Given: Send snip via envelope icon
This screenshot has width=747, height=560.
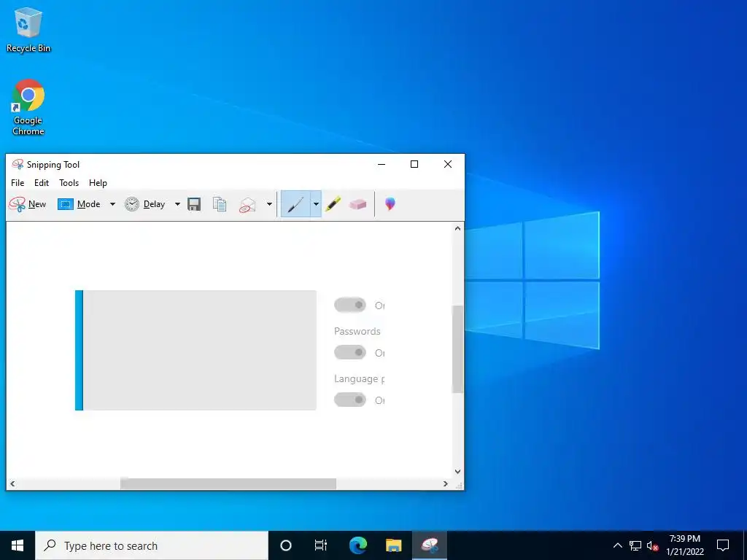Looking at the screenshot, I should coord(247,205).
